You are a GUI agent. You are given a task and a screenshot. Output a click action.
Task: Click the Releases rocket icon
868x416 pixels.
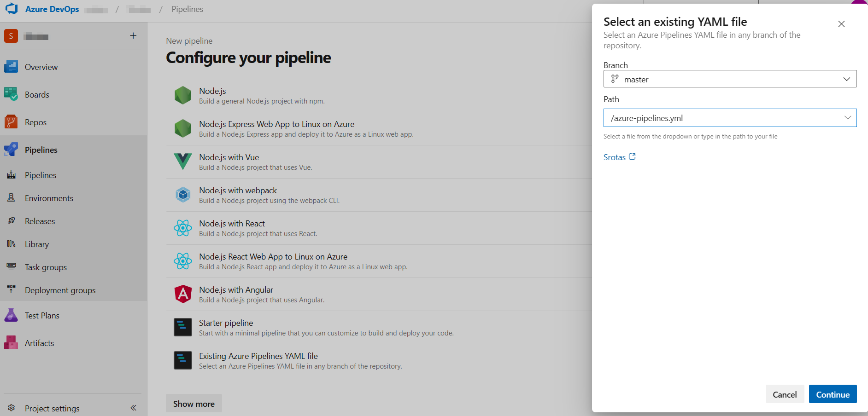(12, 221)
